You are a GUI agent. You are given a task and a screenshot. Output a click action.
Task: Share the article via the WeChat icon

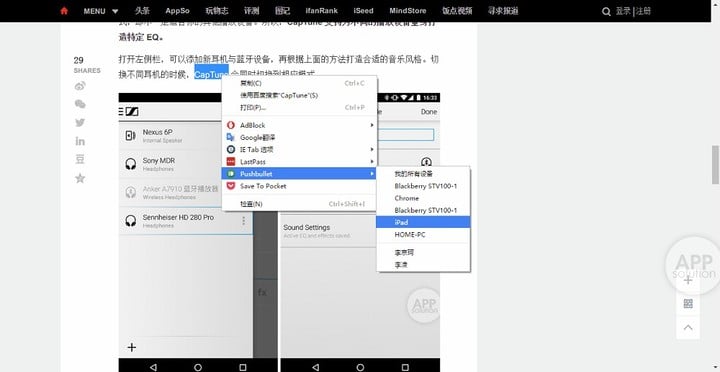pos(80,104)
